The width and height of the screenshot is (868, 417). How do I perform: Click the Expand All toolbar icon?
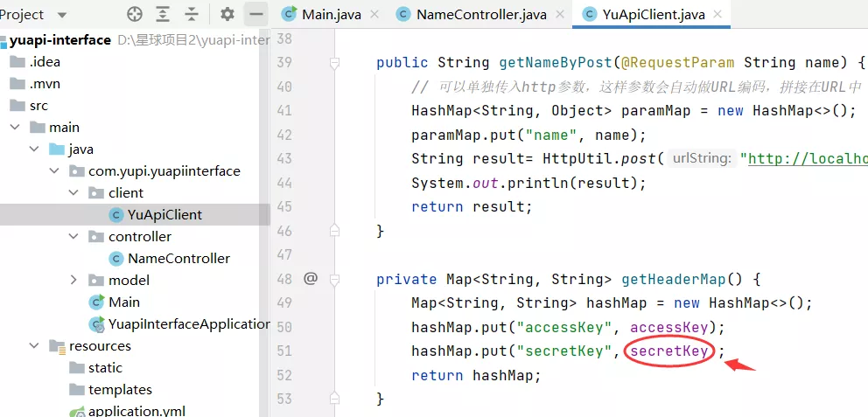click(x=163, y=14)
